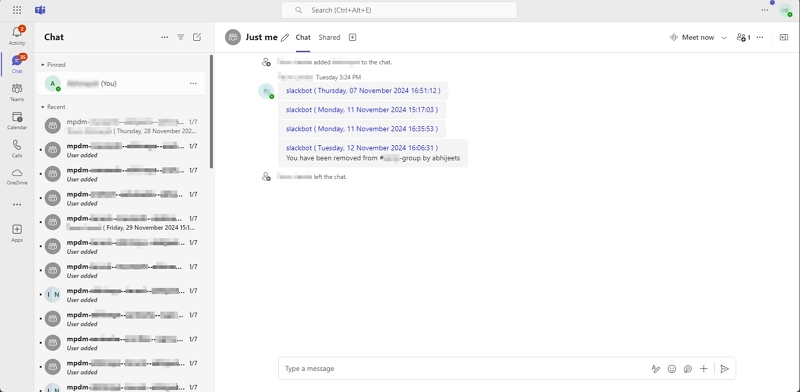Open chat header more options ellipsis

tap(760, 37)
